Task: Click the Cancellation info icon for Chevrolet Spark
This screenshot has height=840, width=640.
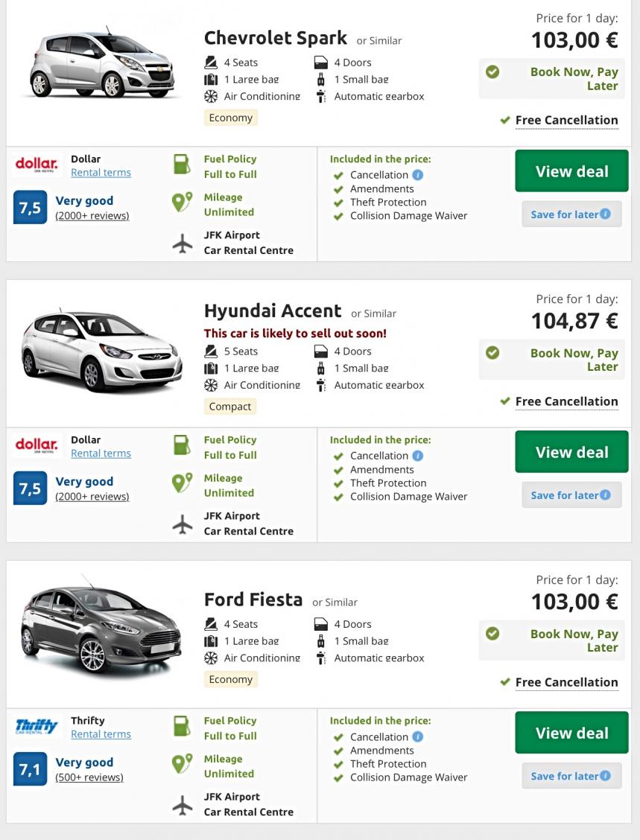Action: click(418, 175)
